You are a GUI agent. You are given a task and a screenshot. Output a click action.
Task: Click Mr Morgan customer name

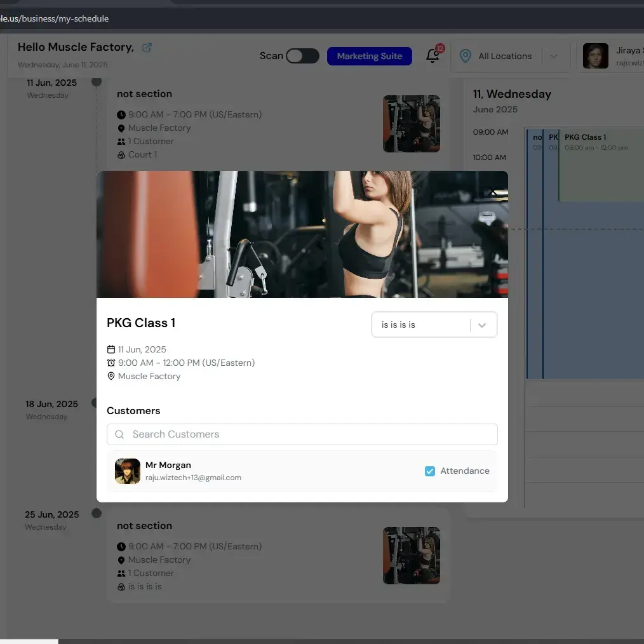coord(168,465)
